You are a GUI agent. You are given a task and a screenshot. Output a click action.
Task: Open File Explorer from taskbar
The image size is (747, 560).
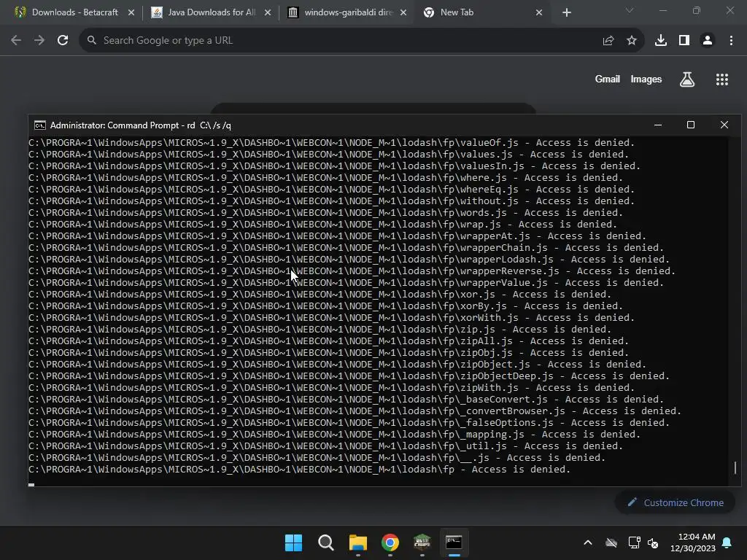(357, 542)
